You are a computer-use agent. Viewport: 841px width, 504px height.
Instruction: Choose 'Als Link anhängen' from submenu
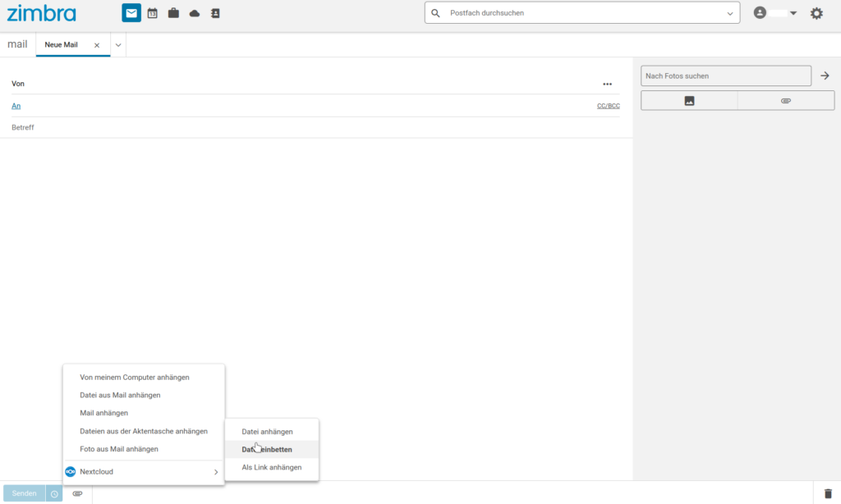point(271,467)
